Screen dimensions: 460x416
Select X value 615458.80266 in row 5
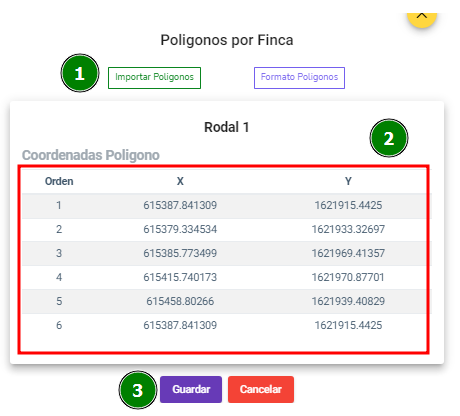pyautogui.click(x=180, y=301)
